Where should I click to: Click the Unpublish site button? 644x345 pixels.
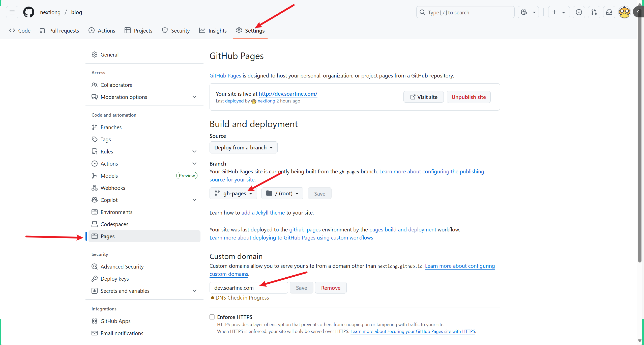coord(469,97)
